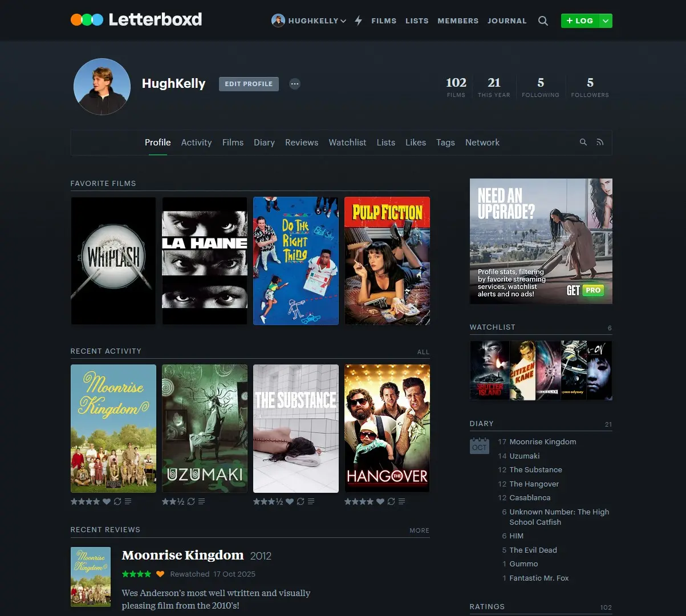The width and height of the screenshot is (686, 616).
Task: Open the Uzumaki recent activity poster
Action: pos(205,429)
